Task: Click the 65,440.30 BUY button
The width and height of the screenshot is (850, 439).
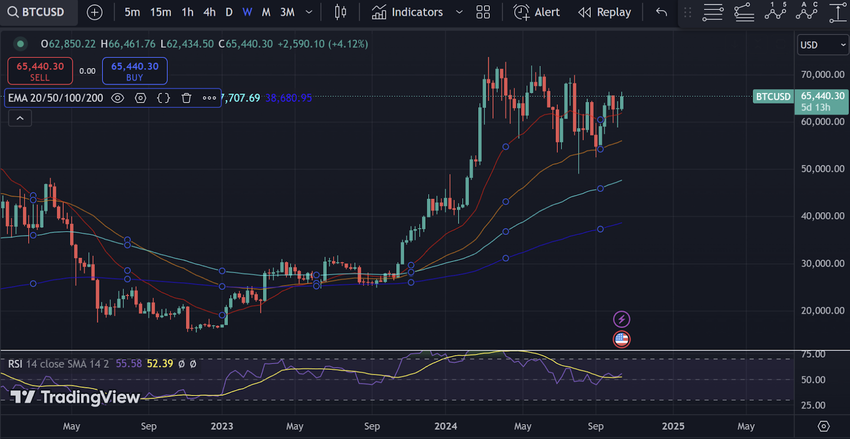Action: pyautogui.click(x=134, y=71)
